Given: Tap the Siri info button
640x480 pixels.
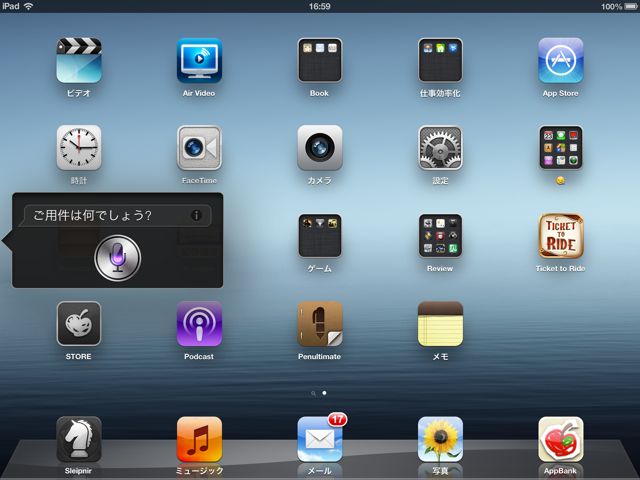Looking at the screenshot, I should click(x=196, y=215).
